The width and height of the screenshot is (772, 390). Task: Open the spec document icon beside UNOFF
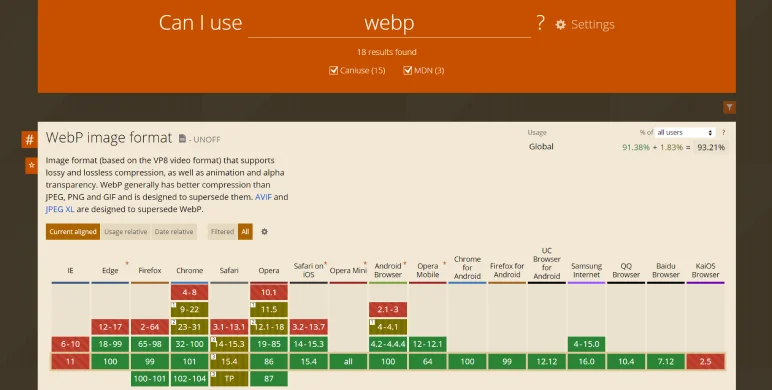pos(182,139)
